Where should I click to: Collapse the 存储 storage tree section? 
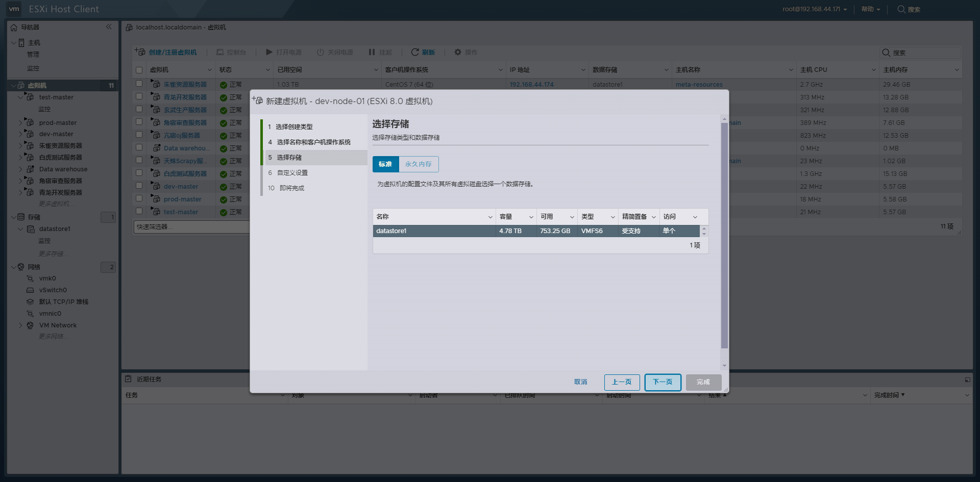click(13, 217)
